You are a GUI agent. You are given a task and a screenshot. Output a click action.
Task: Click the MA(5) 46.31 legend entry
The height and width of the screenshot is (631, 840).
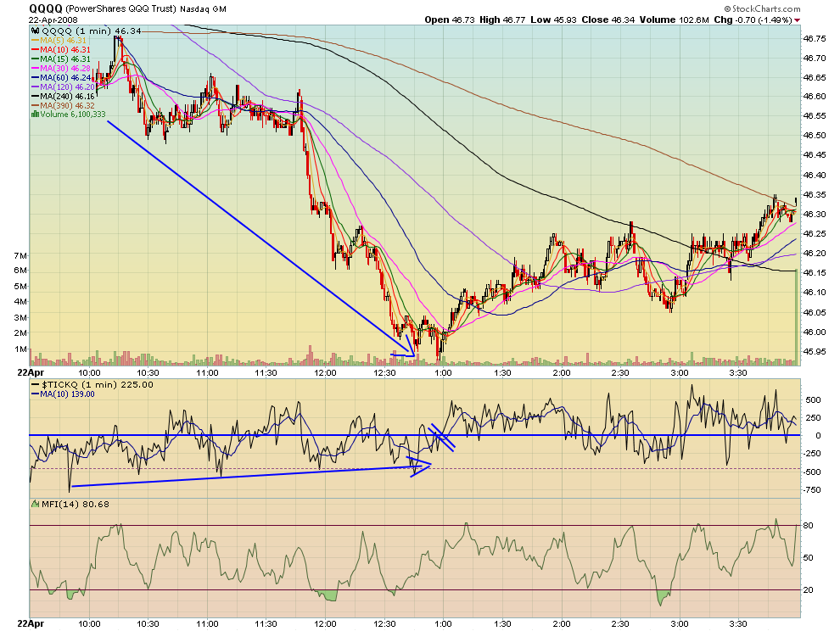click(x=64, y=40)
